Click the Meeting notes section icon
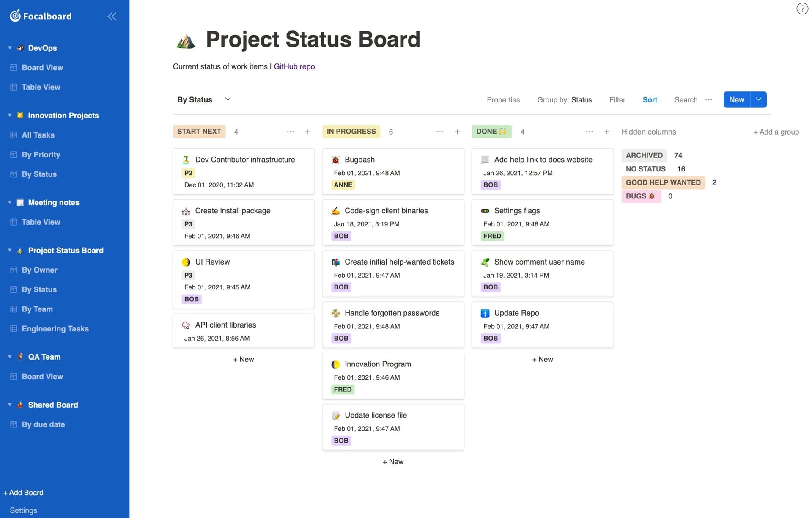This screenshot has height=518, width=812. (19, 202)
